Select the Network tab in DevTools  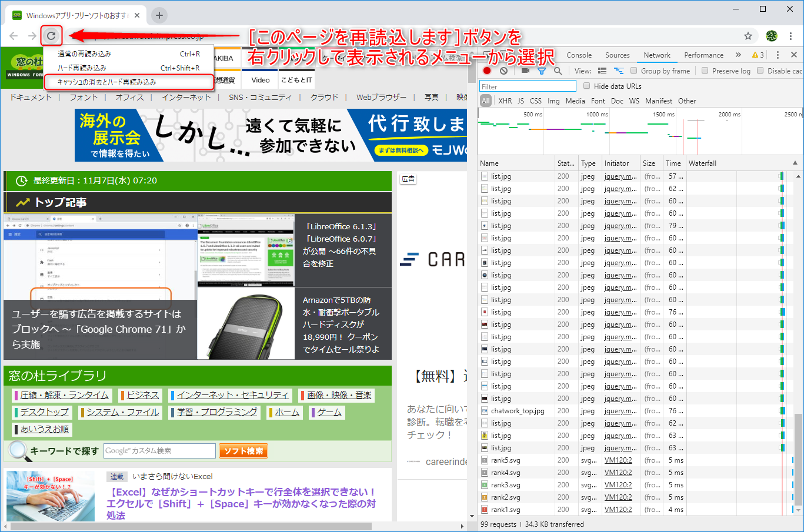tap(657, 55)
